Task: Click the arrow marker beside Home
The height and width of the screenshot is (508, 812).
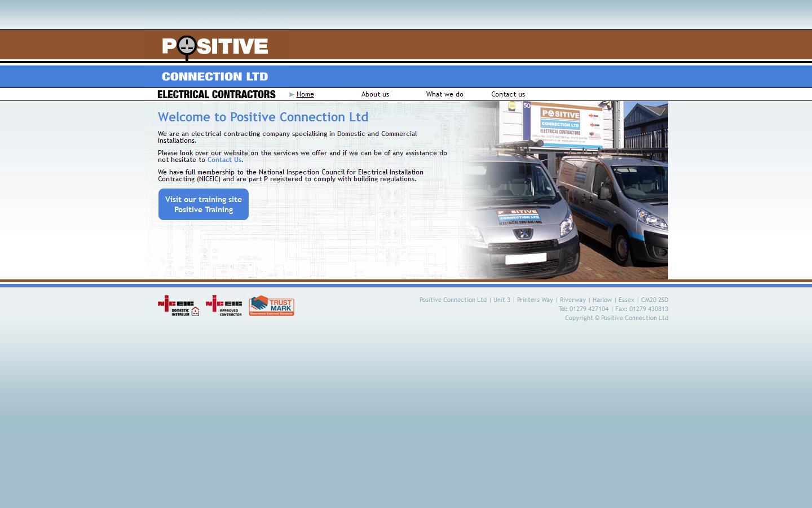Action: (x=292, y=94)
